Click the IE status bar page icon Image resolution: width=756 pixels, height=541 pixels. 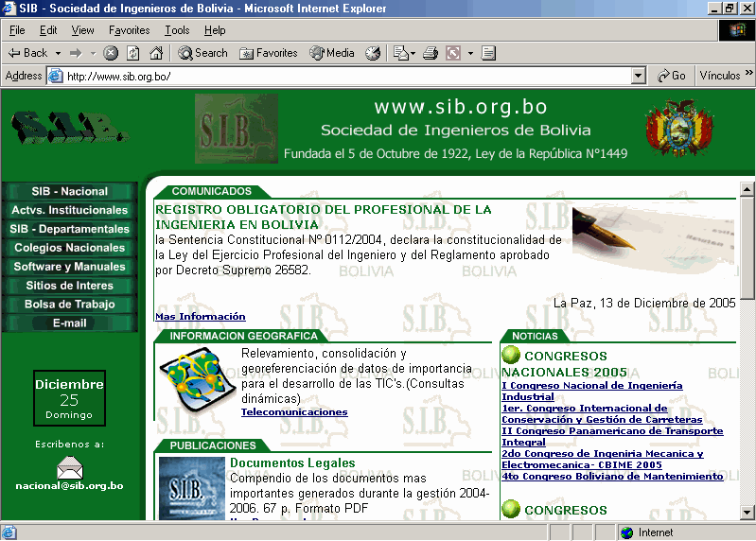[x=9, y=532]
